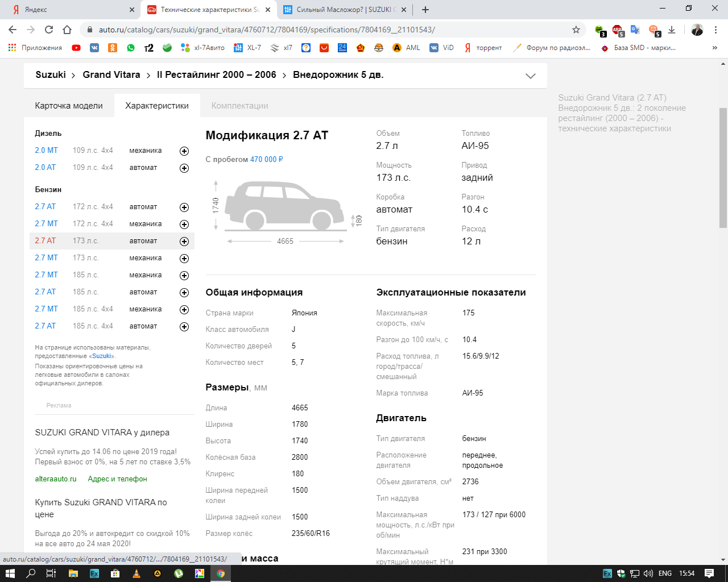Plus icon for selected 2.7 AT 173 hp

184,242
